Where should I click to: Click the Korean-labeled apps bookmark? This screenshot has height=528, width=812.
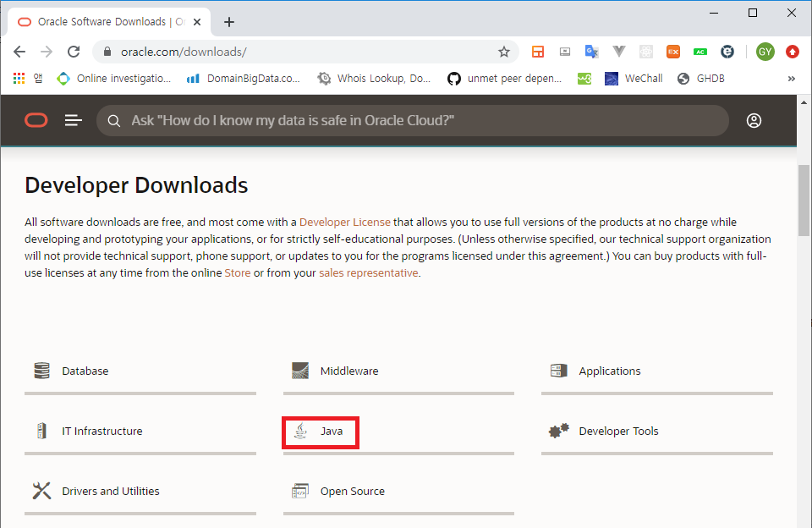(x=38, y=78)
